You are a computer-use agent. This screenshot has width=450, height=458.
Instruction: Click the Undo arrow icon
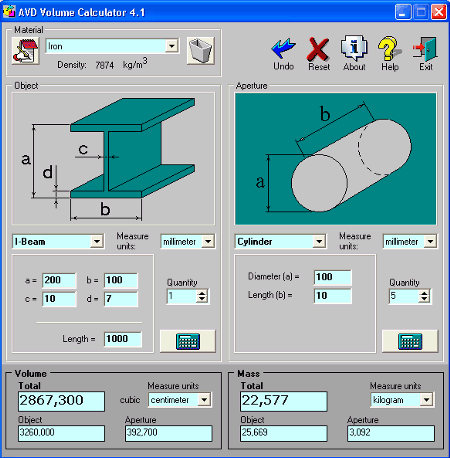pyautogui.click(x=283, y=49)
